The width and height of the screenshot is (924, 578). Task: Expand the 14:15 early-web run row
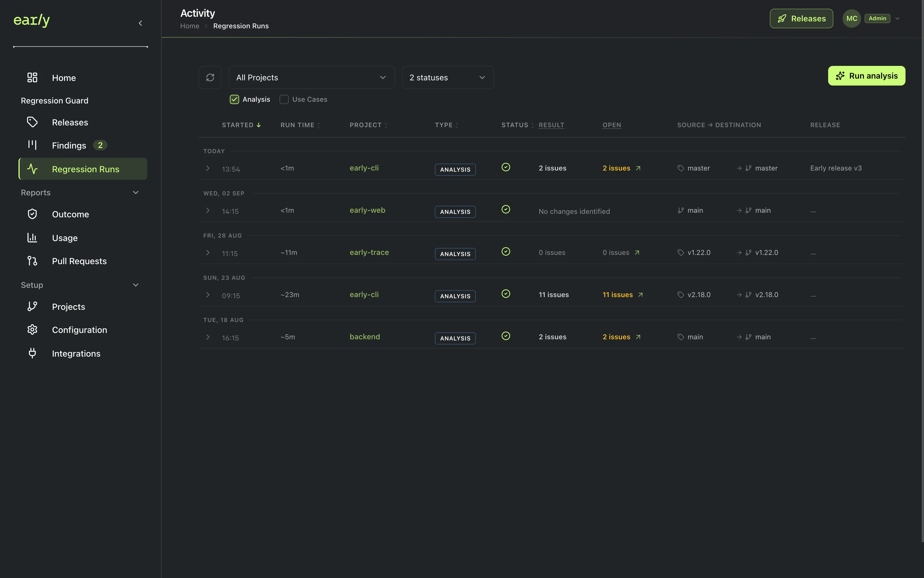[x=208, y=210]
